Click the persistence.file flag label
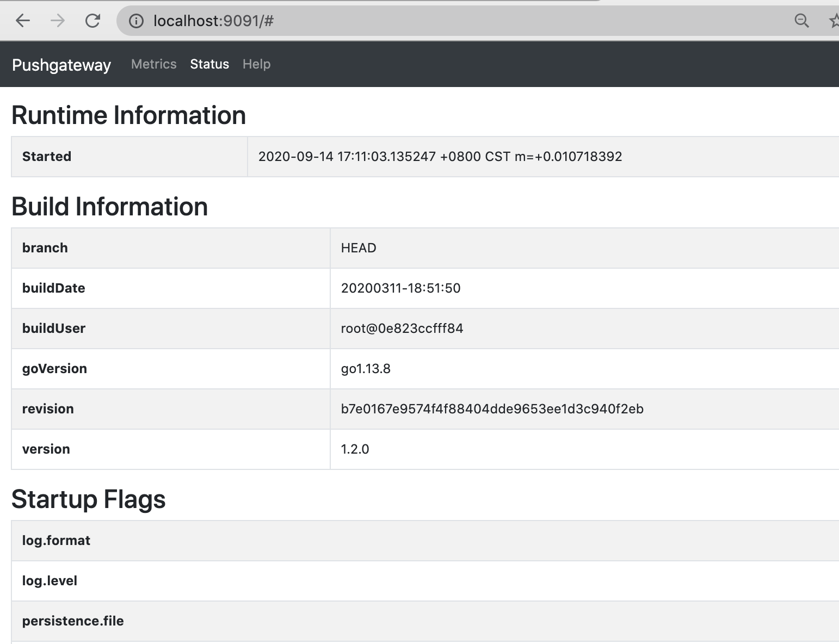 click(73, 621)
